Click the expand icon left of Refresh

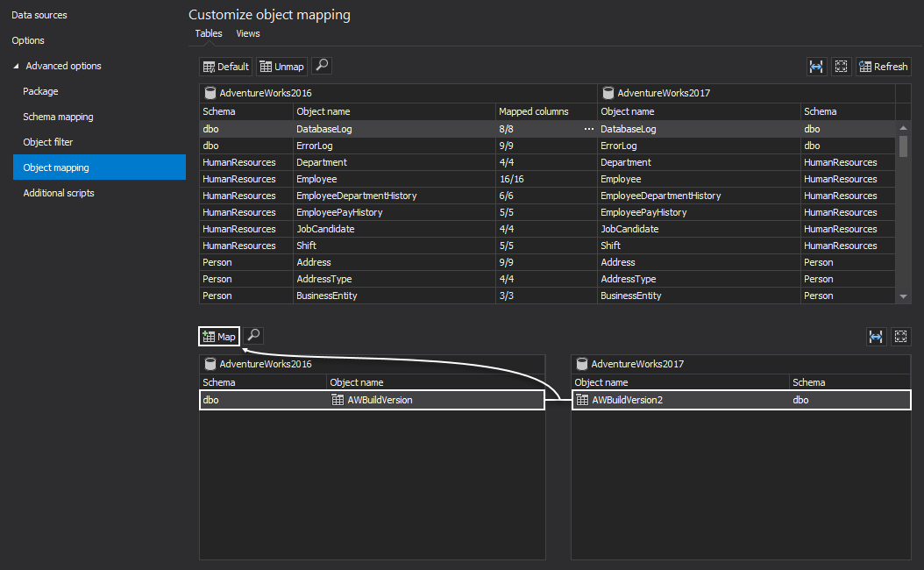point(841,67)
